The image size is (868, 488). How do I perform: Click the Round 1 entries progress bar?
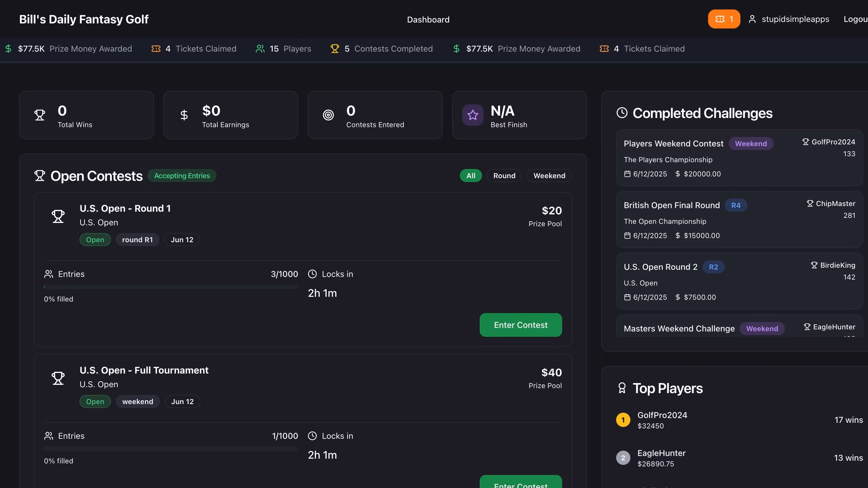(171, 287)
